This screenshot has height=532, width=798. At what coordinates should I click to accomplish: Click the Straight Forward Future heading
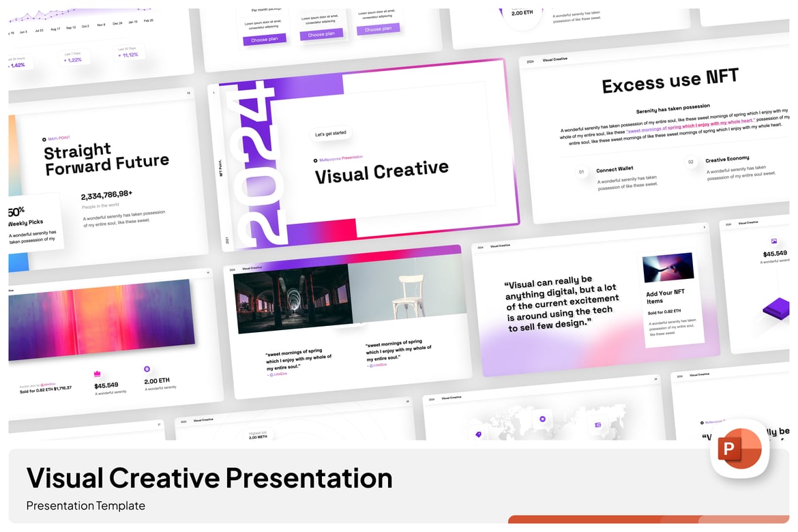click(106, 159)
